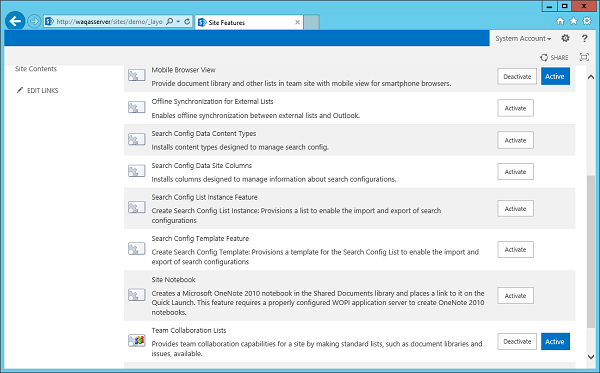Click the search magnifier in address bar
600x373 pixels.
click(x=170, y=21)
